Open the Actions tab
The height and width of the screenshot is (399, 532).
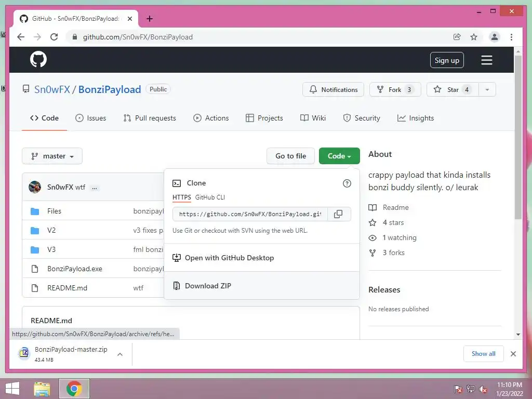point(211,118)
